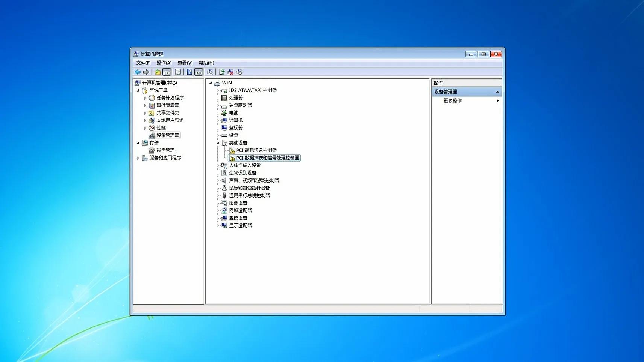Click the 系统工具 tools icon

click(145, 90)
